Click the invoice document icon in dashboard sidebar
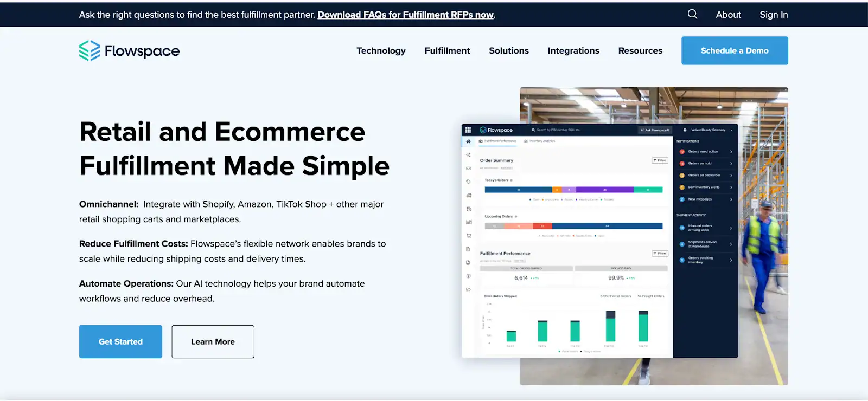Viewport: 868px width, 401px height. coord(468,249)
